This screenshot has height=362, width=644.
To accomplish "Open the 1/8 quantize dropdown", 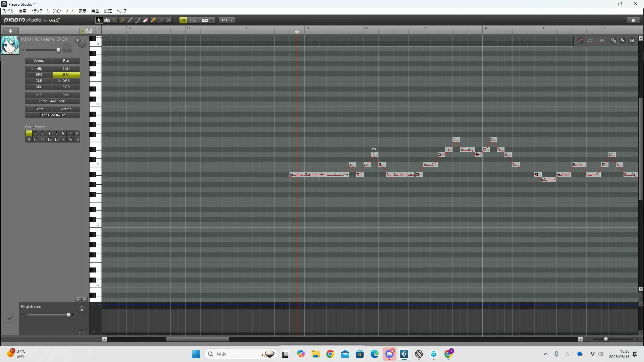I will coord(211,20).
